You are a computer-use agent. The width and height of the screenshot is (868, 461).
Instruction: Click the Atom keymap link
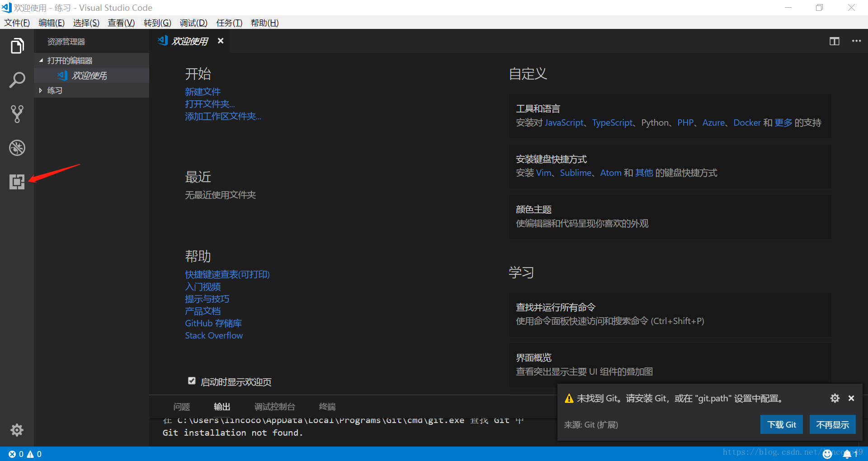pos(611,173)
